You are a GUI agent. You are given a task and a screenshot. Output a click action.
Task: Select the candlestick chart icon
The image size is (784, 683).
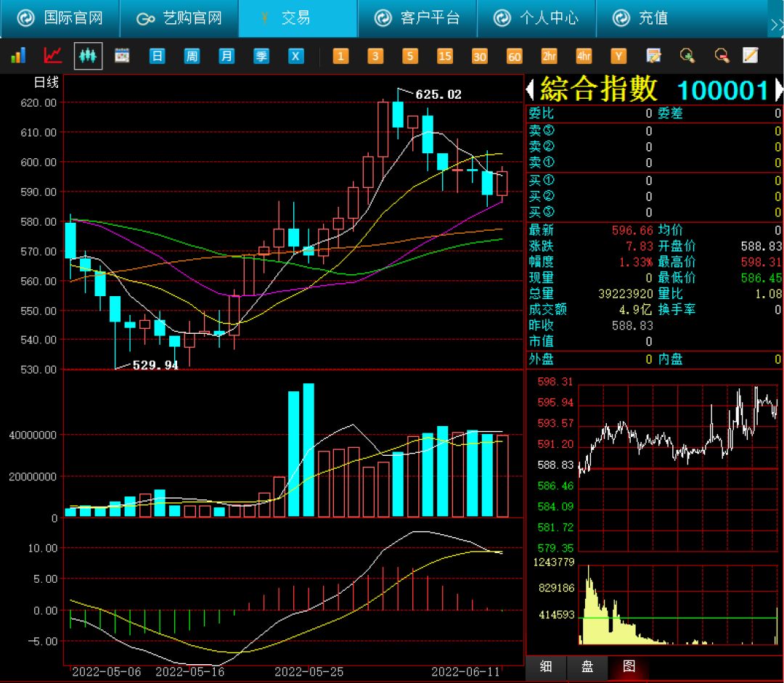click(x=88, y=55)
